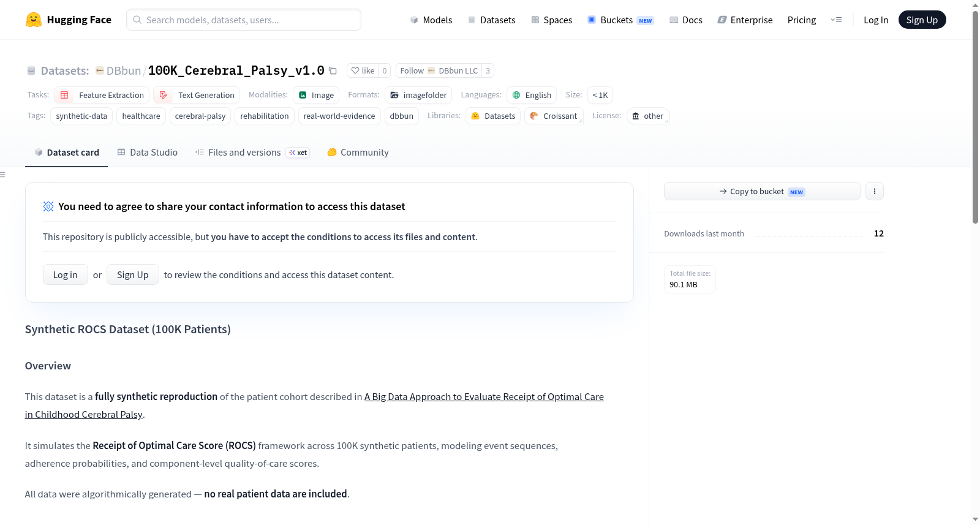Copy the dataset name with the copy icon

coord(333,70)
